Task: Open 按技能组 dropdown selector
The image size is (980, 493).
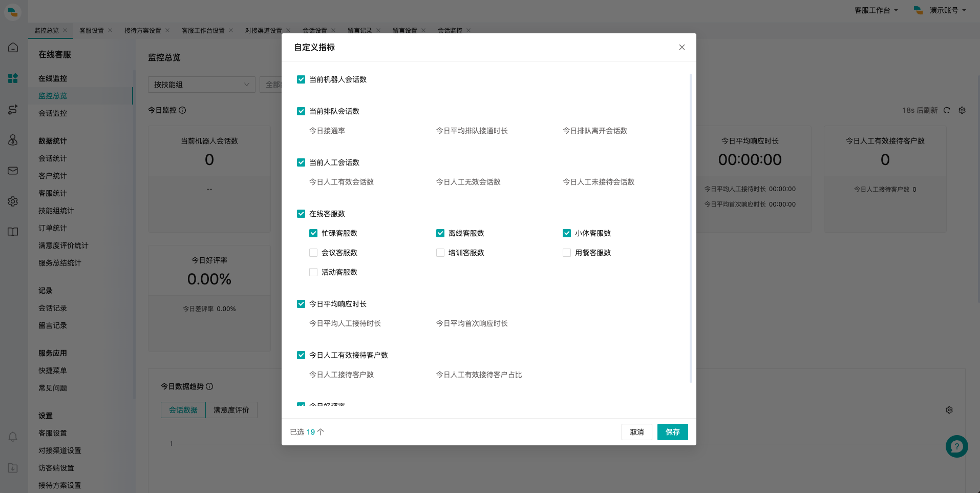Action: click(202, 85)
